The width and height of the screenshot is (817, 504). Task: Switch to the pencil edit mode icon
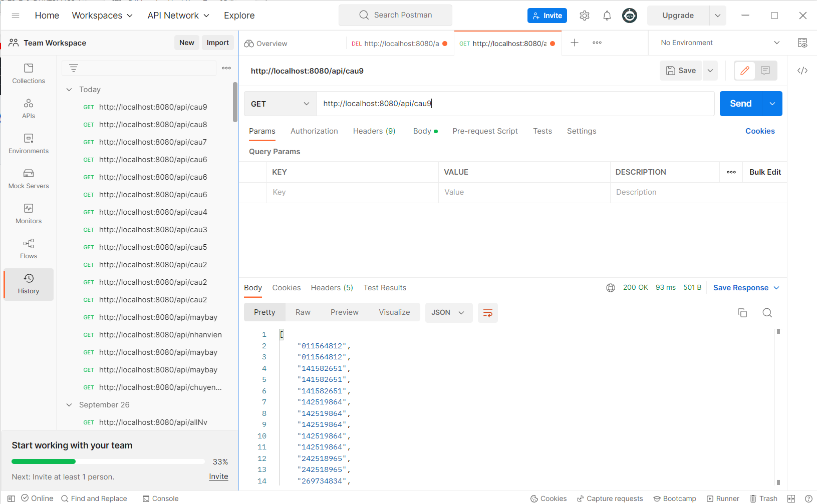[x=745, y=71]
